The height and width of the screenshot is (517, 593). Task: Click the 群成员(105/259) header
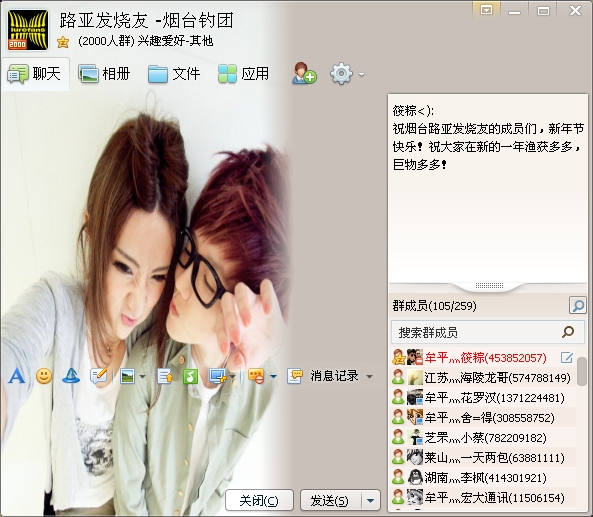pos(435,306)
